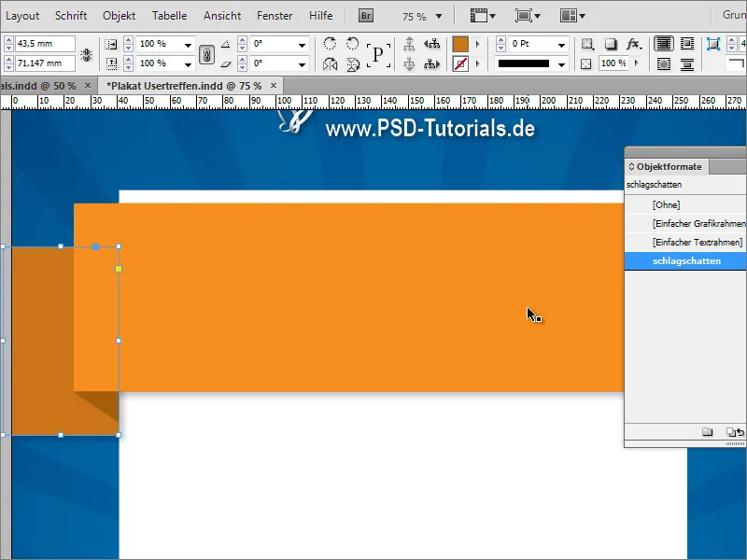Toggle constrain width and height link
This screenshot has height=560, width=747.
coord(86,55)
